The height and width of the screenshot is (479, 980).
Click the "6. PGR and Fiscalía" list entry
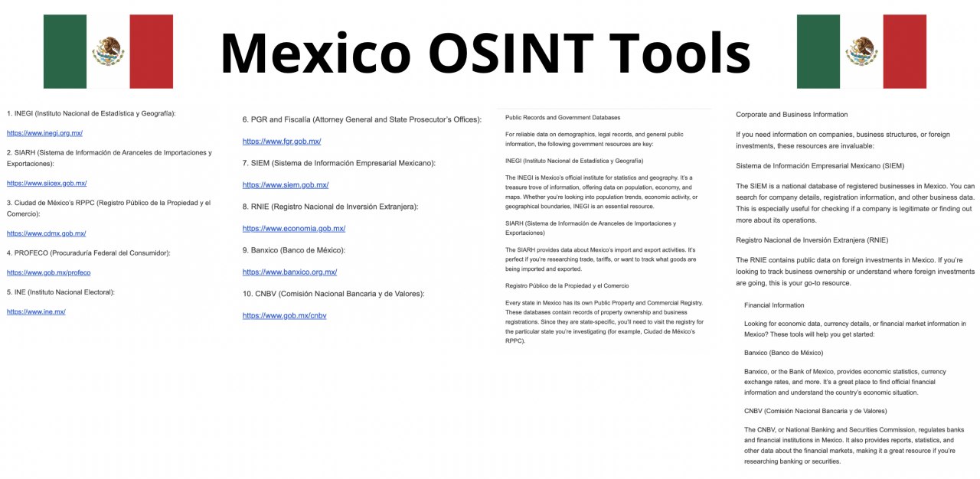[361, 119]
